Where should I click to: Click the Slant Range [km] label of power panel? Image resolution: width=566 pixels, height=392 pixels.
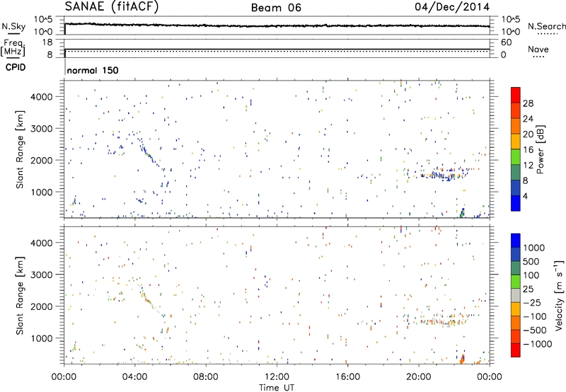point(20,149)
